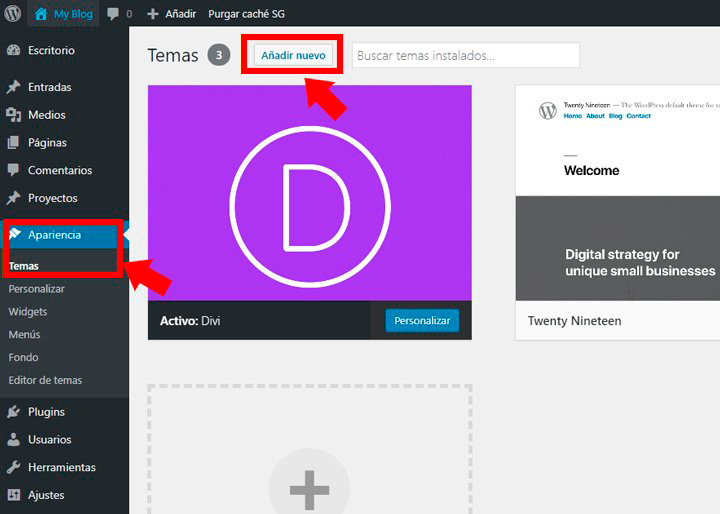Click the Añadir nuevo button
This screenshot has width=720, height=514.
(x=293, y=55)
